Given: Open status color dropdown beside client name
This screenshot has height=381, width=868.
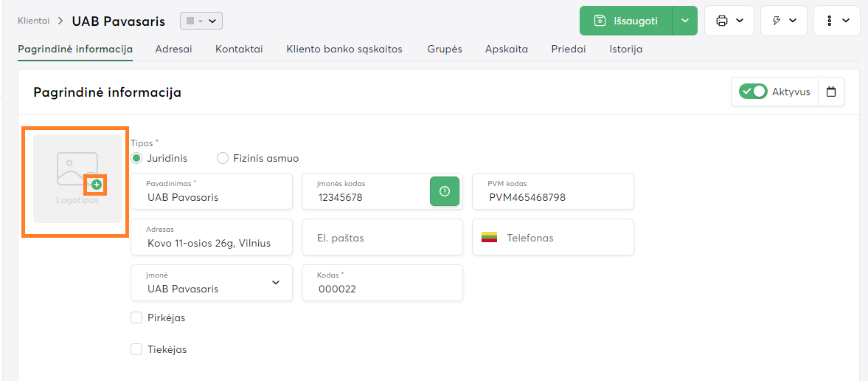Looking at the screenshot, I should (201, 21).
